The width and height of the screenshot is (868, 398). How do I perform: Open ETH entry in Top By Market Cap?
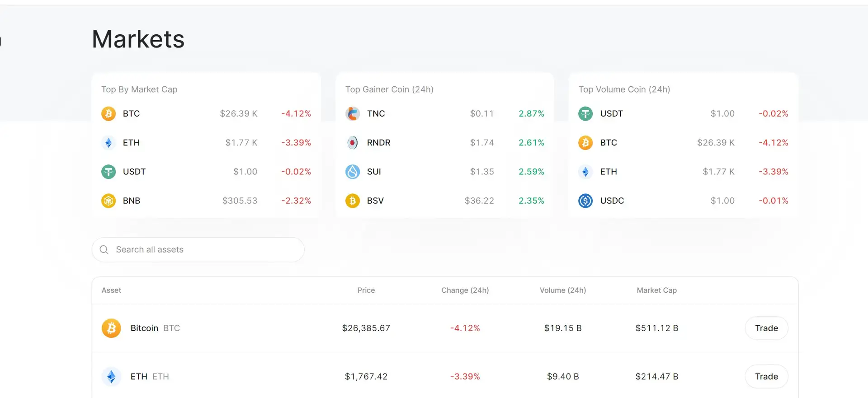tap(131, 143)
